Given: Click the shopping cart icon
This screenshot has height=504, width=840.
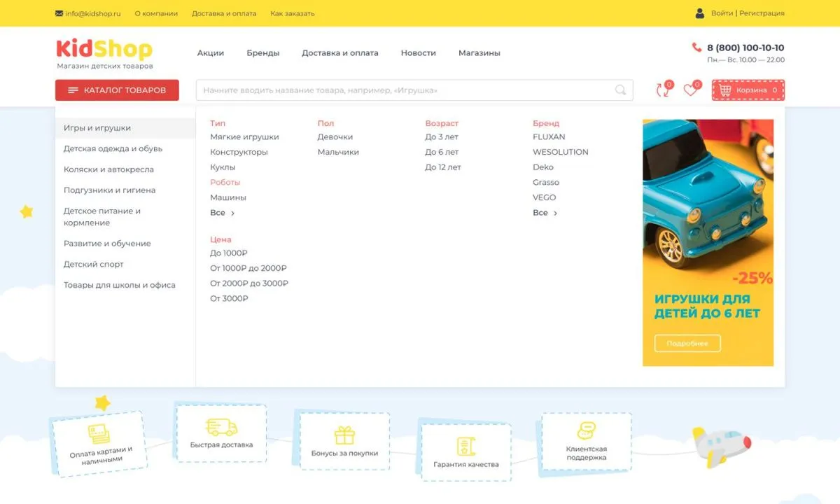Looking at the screenshot, I should [724, 90].
